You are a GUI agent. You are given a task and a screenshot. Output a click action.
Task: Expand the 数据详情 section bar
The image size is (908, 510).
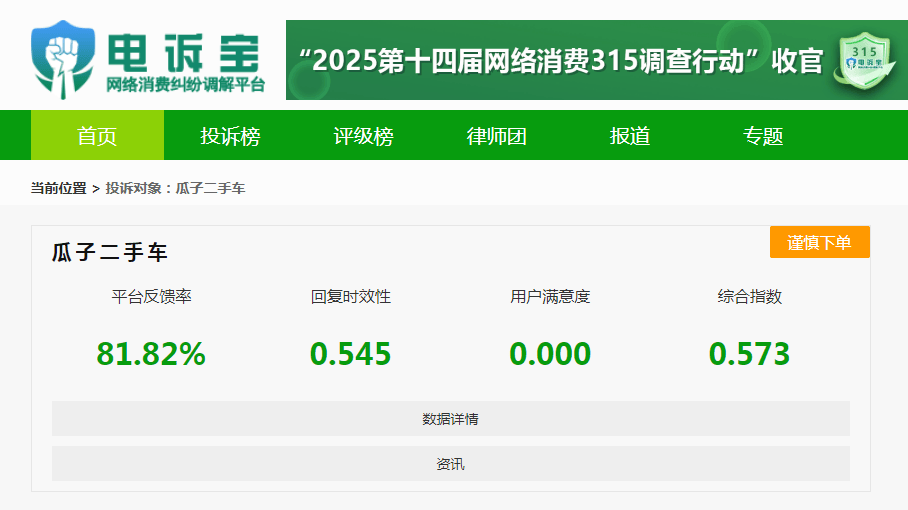(x=450, y=419)
